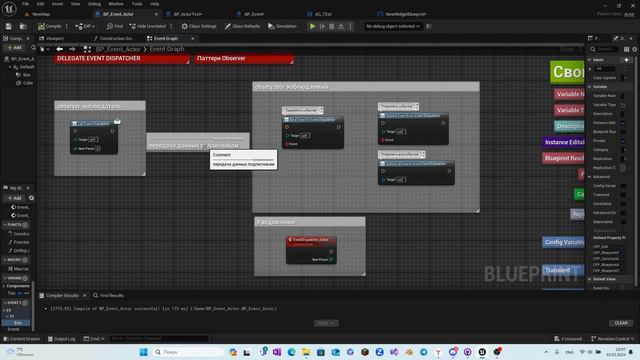
Task: Select the Паттерн Observer comment box
Action: coord(244,58)
